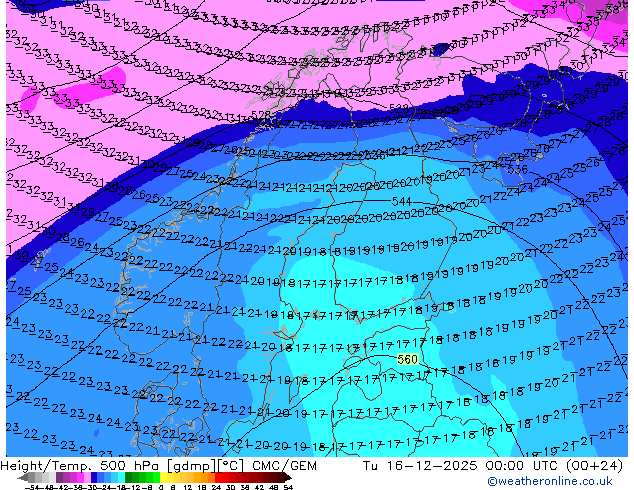Select the 544 height contour label

(x=401, y=201)
